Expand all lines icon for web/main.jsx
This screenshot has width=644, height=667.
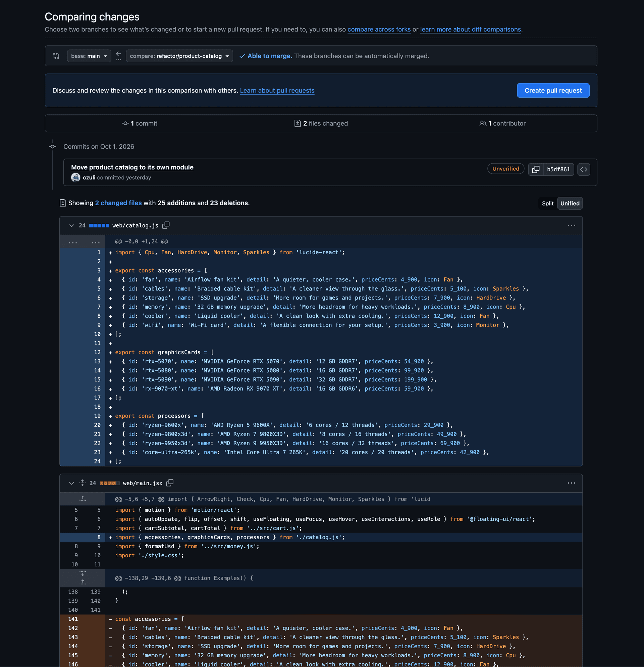(x=83, y=483)
